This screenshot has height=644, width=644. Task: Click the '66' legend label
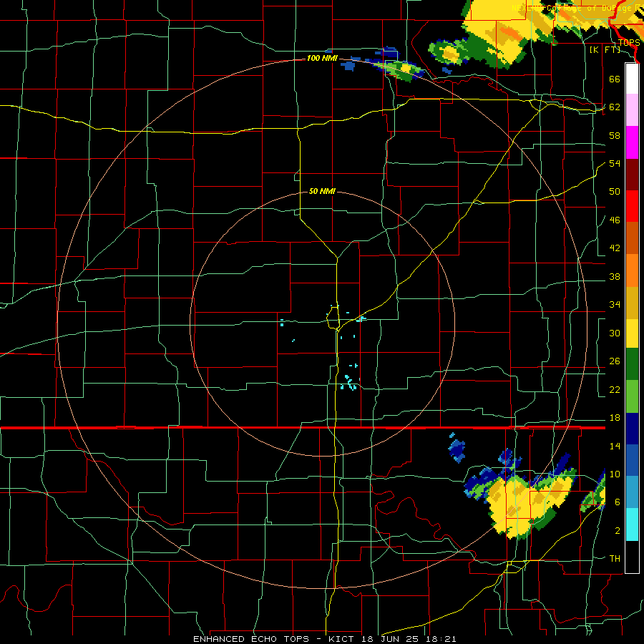pyautogui.click(x=615, y=79)
